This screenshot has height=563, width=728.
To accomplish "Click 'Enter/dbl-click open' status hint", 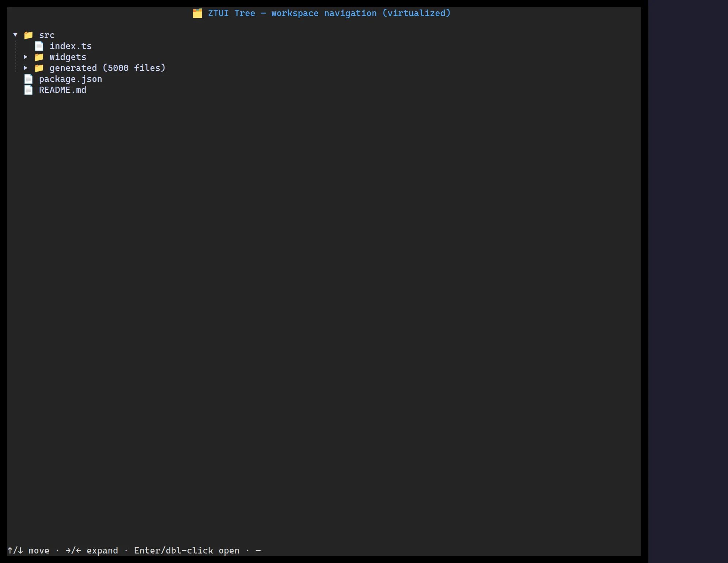I will click(x=187, y=551).
